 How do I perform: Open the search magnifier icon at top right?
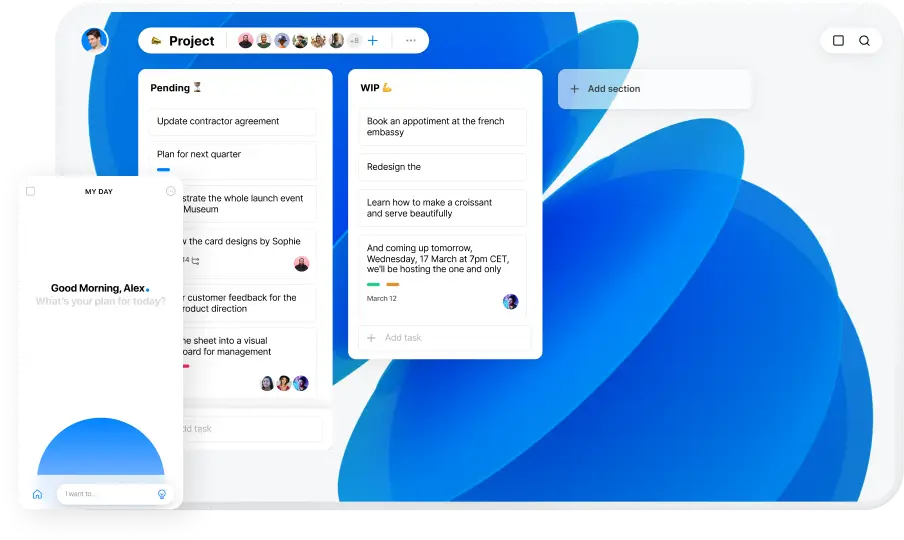(x=864, y=41)
